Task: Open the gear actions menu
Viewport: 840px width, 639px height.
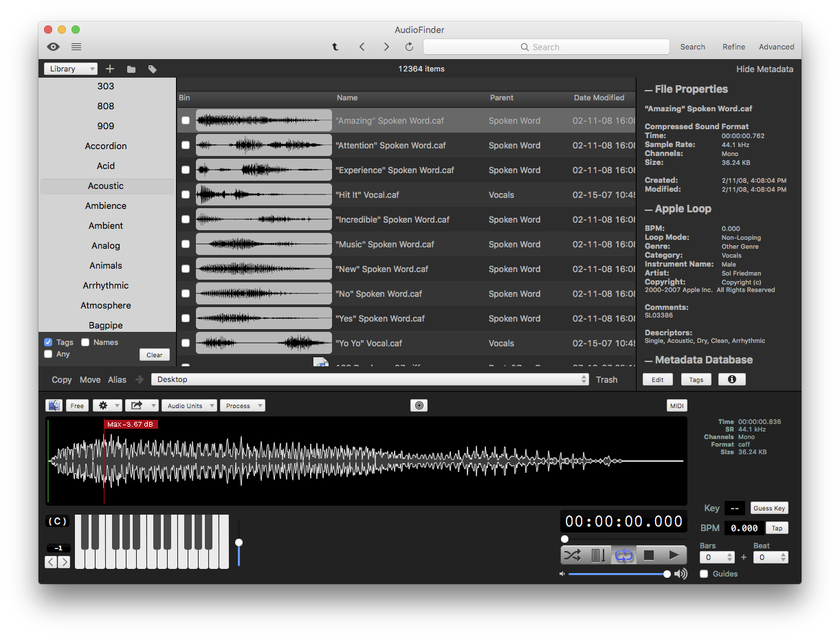Action: coord(107,405)
